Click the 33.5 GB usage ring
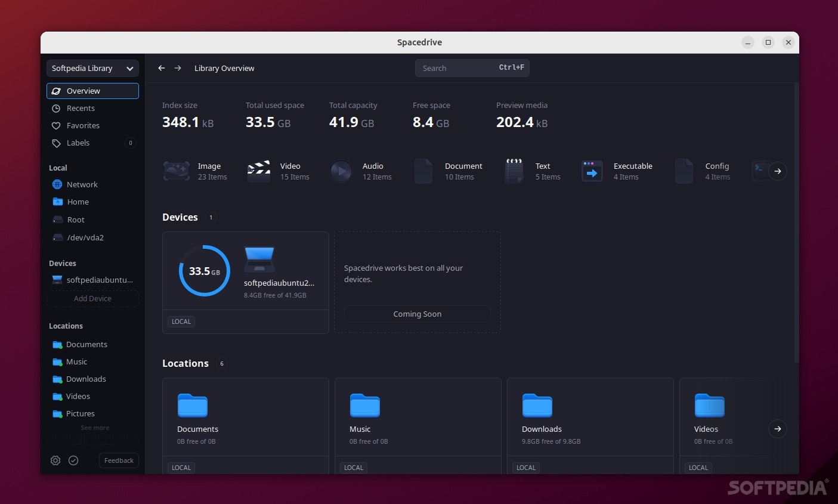The image size is (838, 504). (x=205, y=271)
